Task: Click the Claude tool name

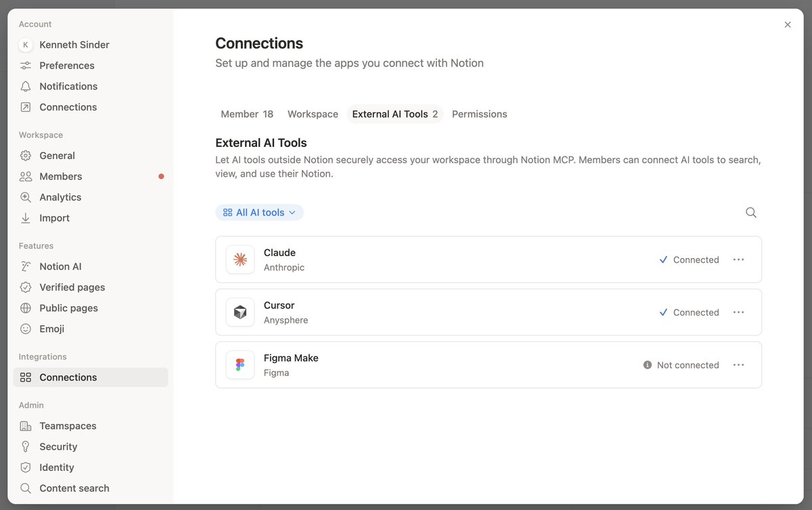Action: tap(279, 253)
